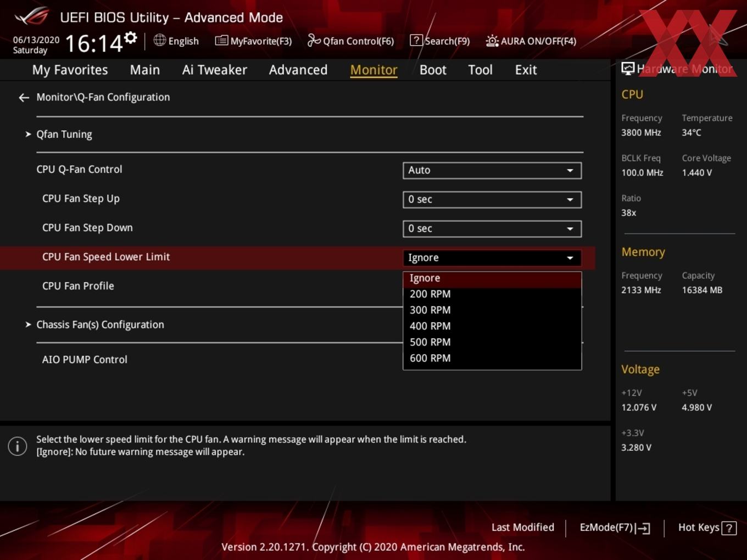Click the CPU temperature 34°C value

[692, 133]
